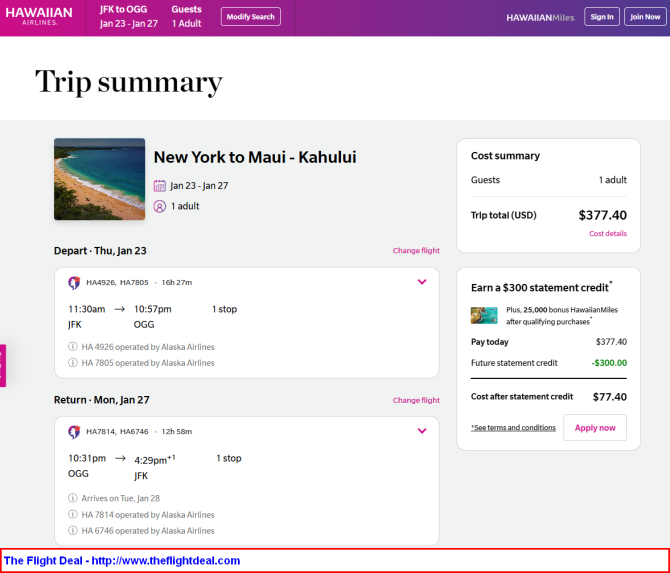This screenshot has width=670, height=573.
Task: Click the calendar icon beside Jan 23 - Jan 27
Action: pyautogui.click(x=159, y=186)
